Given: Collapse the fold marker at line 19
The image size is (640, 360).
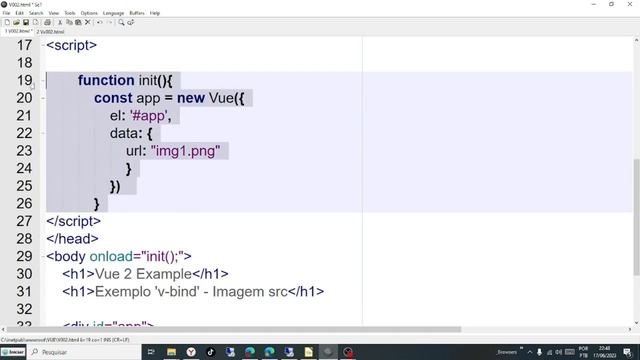Looking at the screenshot, I should coord(43,80).
